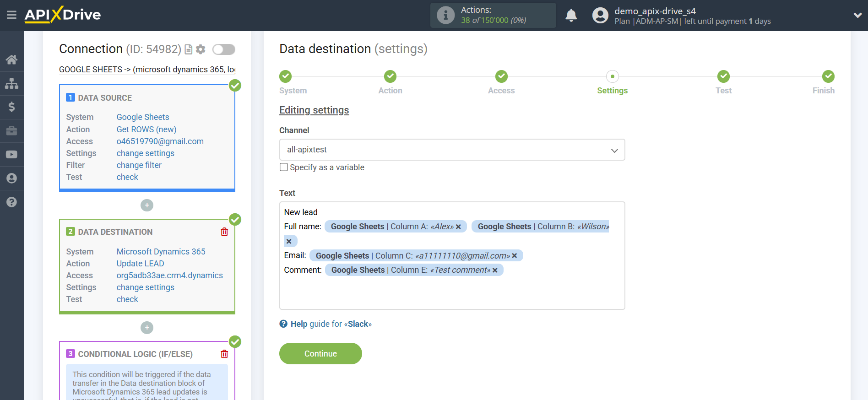
Task: Add block after Data Destination
Action: 147,328
